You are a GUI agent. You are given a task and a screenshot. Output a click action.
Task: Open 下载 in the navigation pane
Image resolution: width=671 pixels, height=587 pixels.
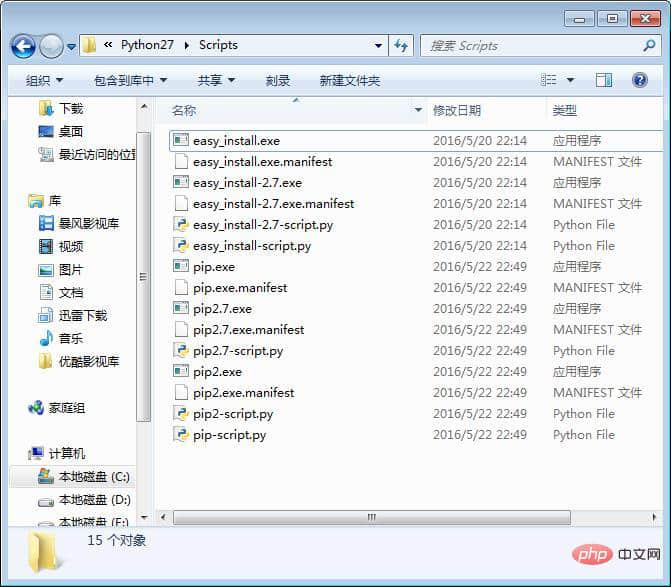61,109
